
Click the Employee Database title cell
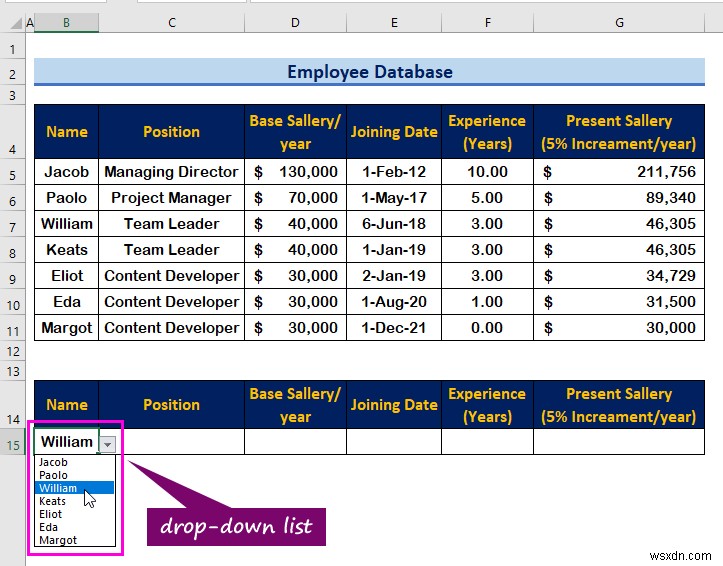point(369,72)
